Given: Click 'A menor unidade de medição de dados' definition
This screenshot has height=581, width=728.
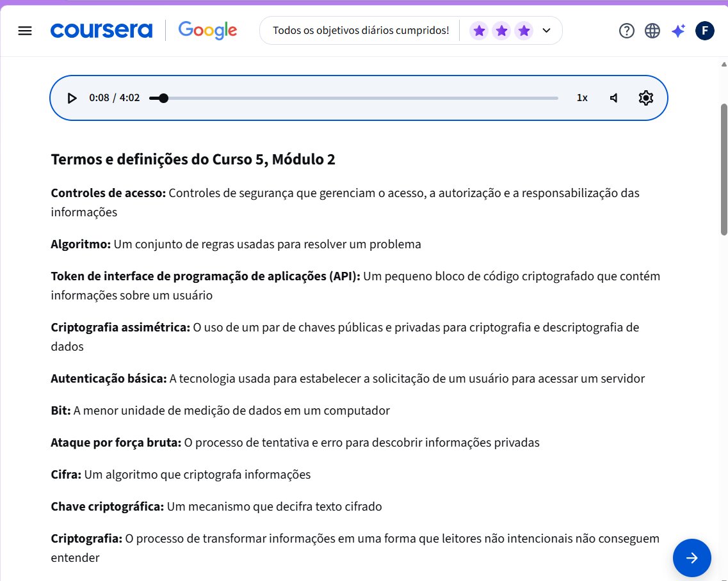Looking at the screenshot, I should [232, 411].
